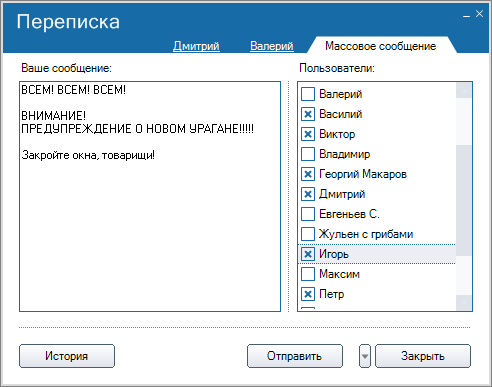
Task: Select the name Виктор in list
Action: coord(337,134)
